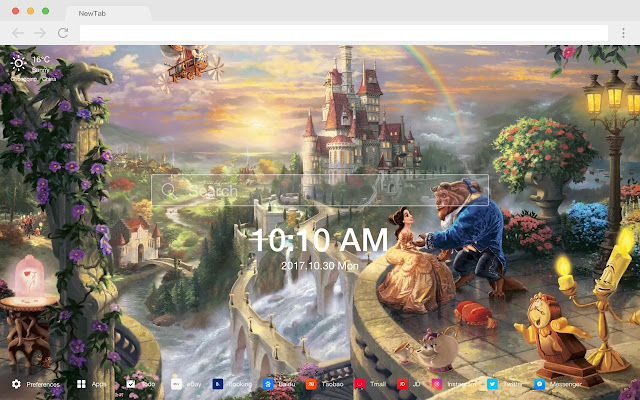Click the Todo label
Screen dimensions: 640x400
click(x=148, y=384)
